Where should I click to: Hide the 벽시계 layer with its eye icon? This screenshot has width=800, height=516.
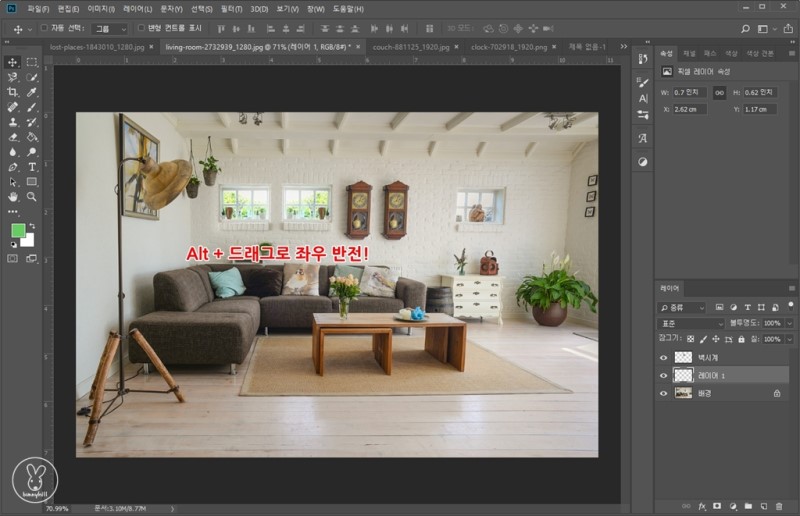tap(663, 357)
